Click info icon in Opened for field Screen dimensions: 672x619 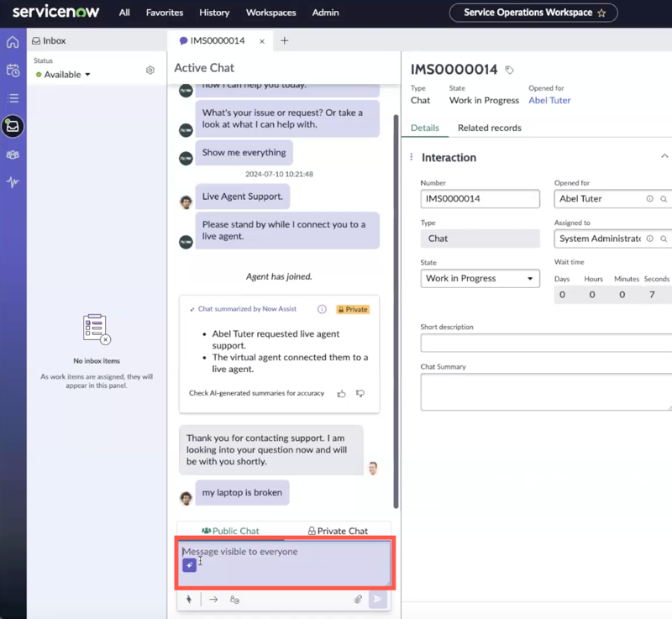pyautogui.click(x=649, y=199)
